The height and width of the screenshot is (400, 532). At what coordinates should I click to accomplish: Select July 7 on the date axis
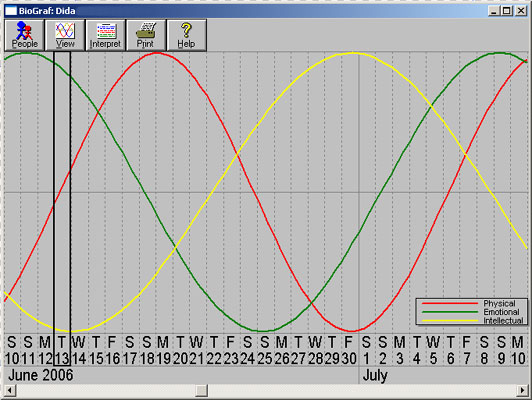(467, 358)
